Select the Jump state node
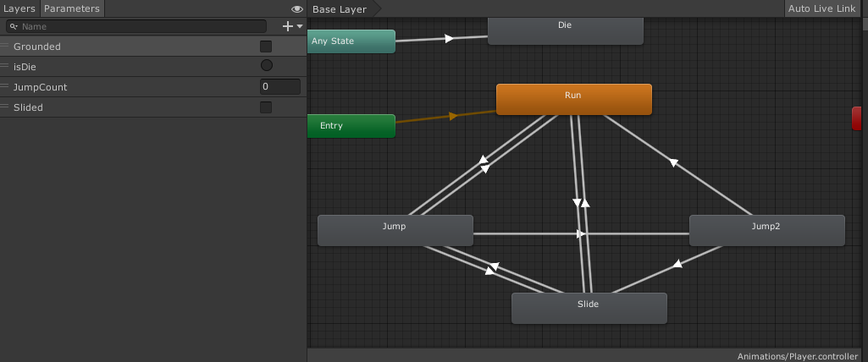This screenshot has height=362, width=868. click(x=395, y=230)
